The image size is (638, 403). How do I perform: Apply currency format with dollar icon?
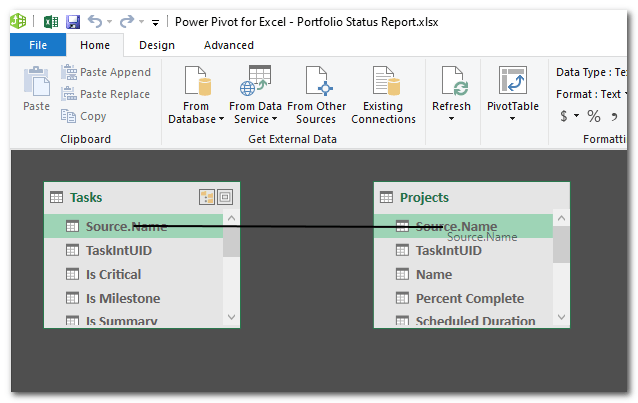point(564,116)
